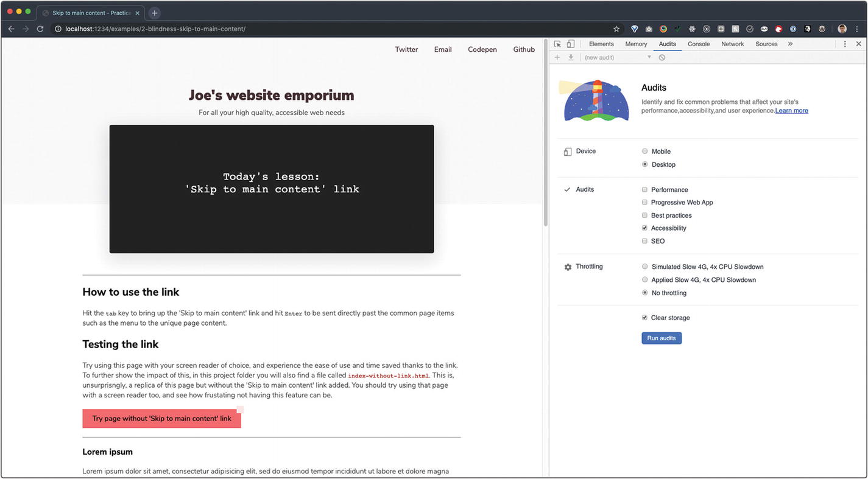Screen dimensions: 868x479
Task: Click the download report icon in Audits
Action: click(x=571, y=57)
